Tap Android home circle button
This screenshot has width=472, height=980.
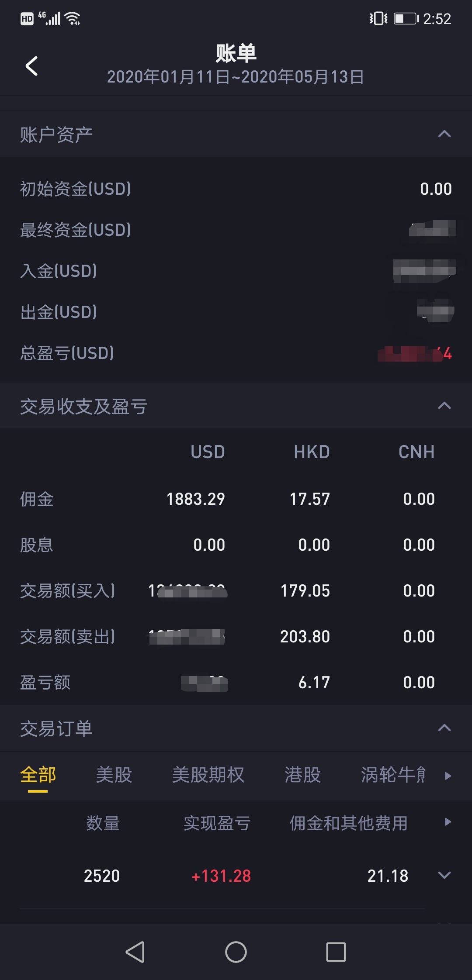click(x=236, y=952)
